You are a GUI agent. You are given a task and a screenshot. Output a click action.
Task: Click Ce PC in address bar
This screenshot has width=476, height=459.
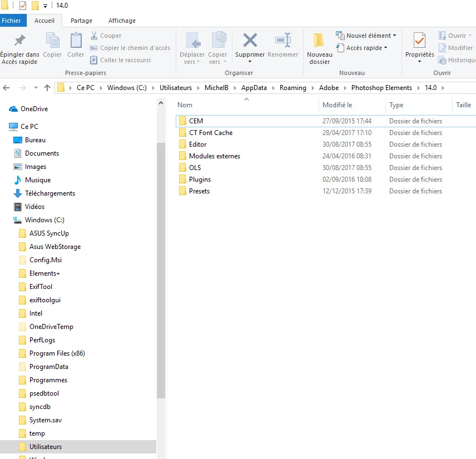click(86, 88)
